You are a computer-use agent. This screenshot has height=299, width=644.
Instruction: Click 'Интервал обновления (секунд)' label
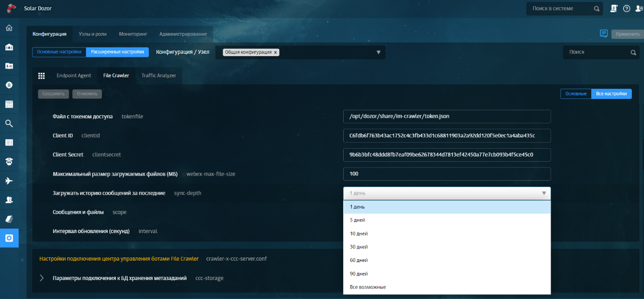point(91,231)
